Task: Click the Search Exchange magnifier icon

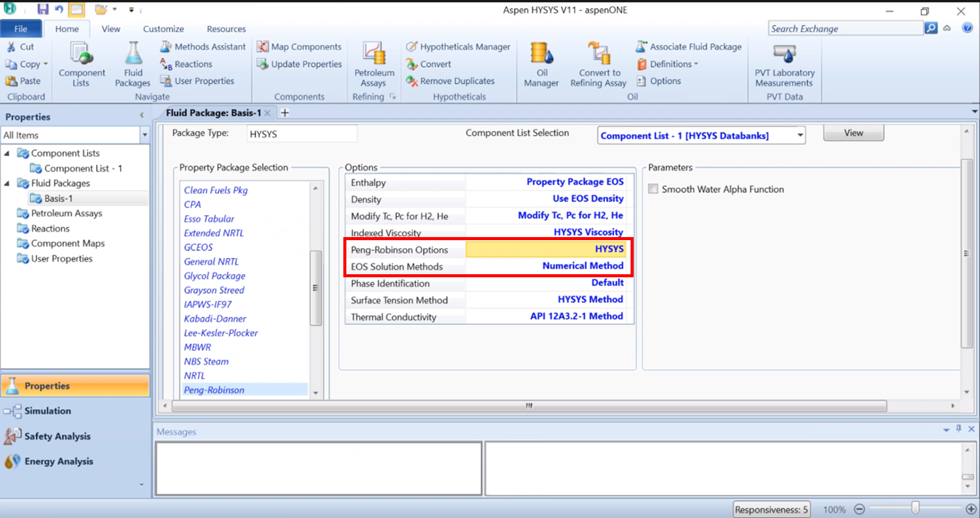Action: [931, 28]
